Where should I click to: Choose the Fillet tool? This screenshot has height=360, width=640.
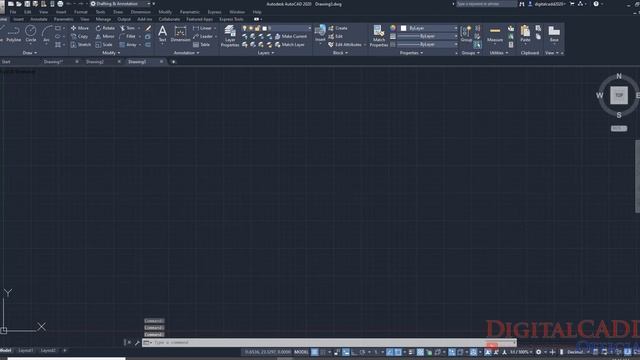[128, 36]
